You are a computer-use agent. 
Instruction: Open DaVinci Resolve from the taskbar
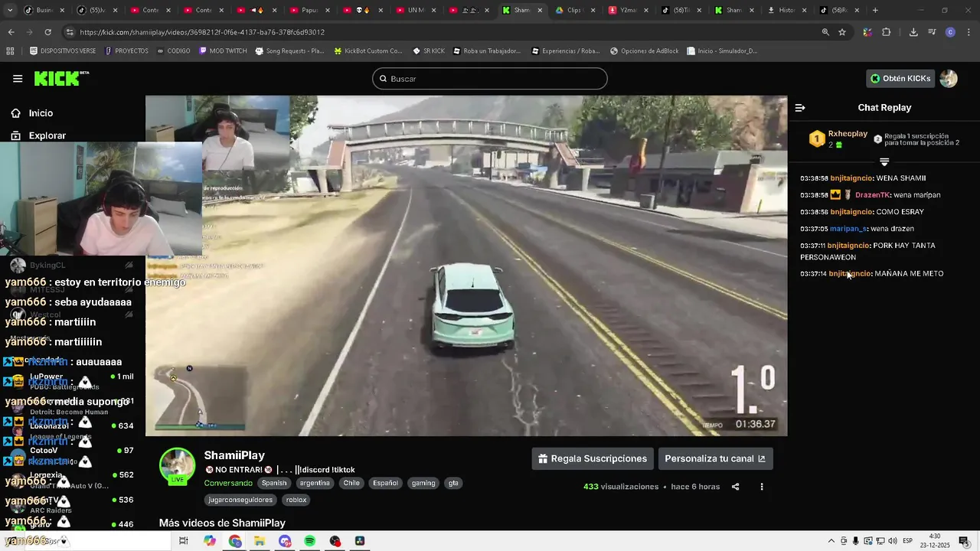coord(360,541)
